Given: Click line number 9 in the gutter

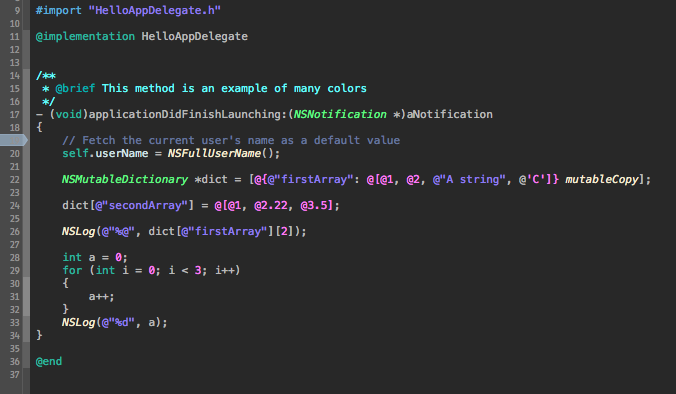Looking at the screenshot, I should (x=17, y=11).
